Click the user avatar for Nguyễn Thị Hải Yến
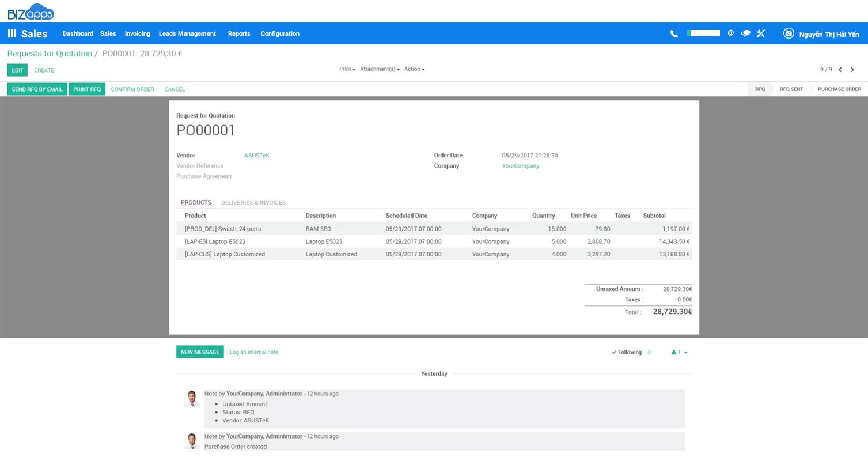Viewport: 868px width, 476px height. pyautogui.click(x=789, y=33)
